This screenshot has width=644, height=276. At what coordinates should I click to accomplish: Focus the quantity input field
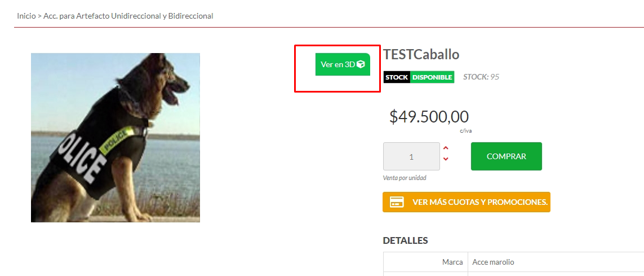tap(411, 156)
